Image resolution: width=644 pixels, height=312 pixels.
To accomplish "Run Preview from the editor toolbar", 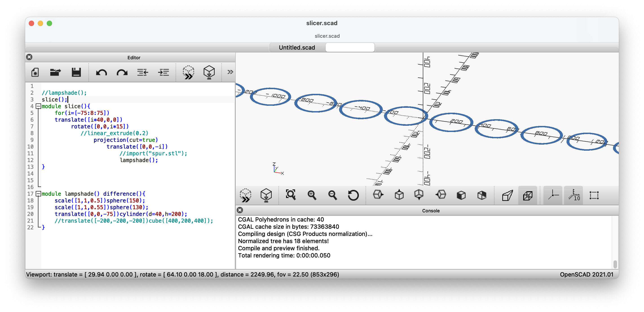I will (x=188, y=73).
